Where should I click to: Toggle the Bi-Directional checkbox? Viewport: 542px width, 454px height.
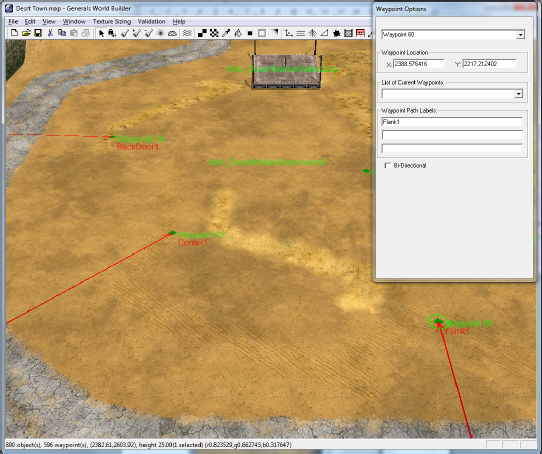pos(388,166)
